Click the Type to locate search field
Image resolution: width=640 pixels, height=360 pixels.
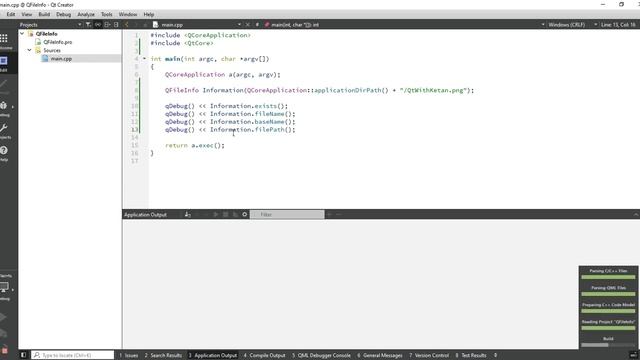click(x=73, y=355)
